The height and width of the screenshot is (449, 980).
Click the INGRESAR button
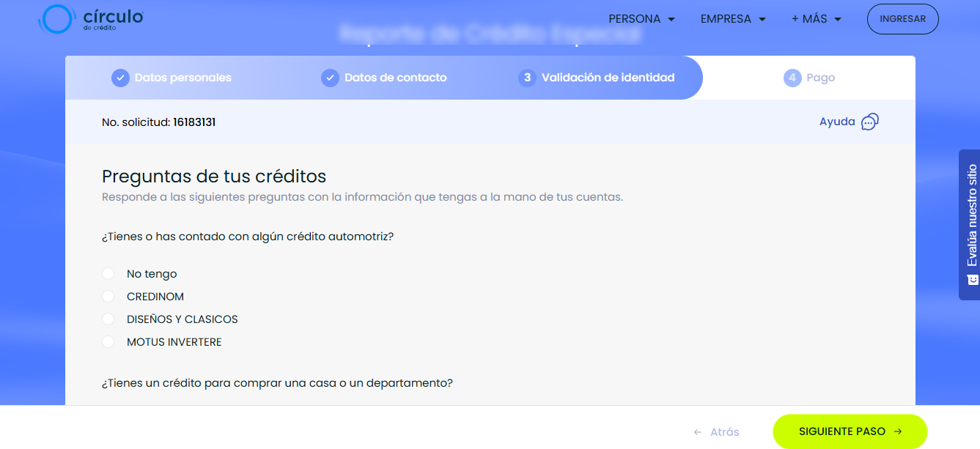point(902,19)
